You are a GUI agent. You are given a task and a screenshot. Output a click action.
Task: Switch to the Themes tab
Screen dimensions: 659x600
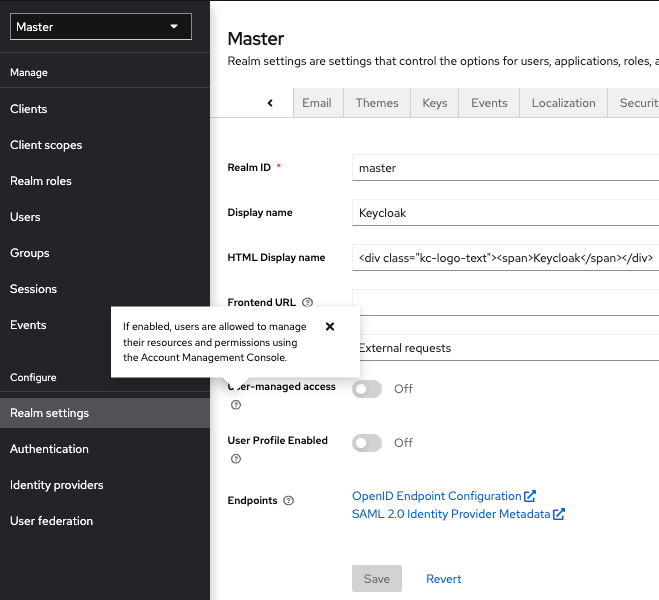[x=377, y=103]
